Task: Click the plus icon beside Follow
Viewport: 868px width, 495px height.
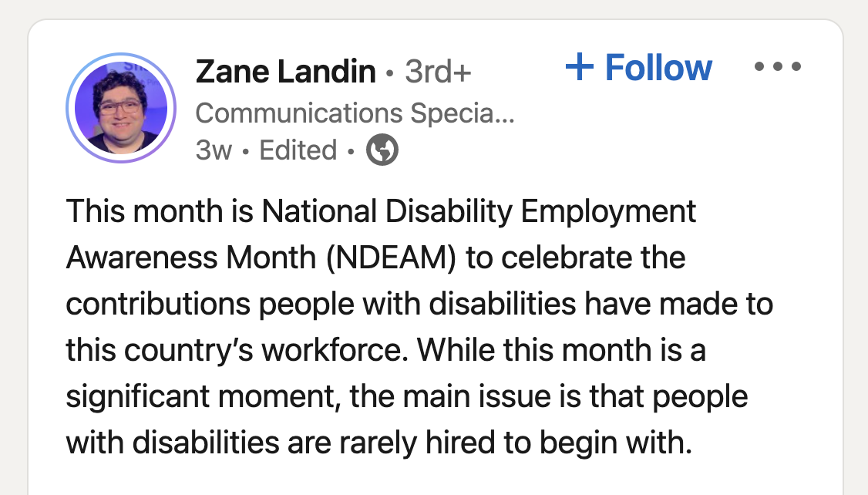Action: 580,67
